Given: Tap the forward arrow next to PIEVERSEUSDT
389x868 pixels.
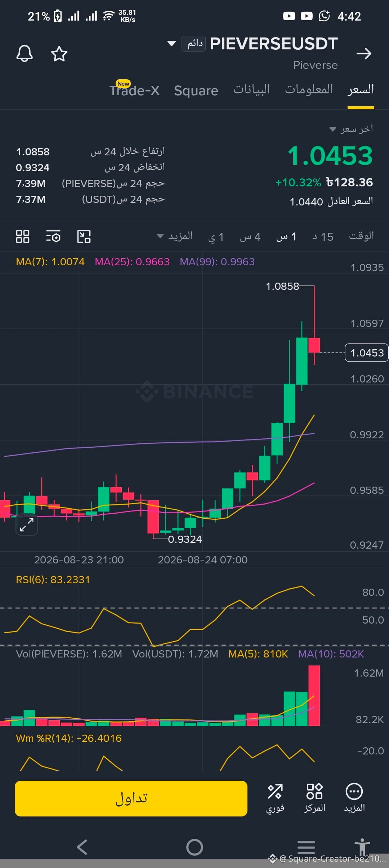Looking at the screenshot, I should click(x=364, y=54).
